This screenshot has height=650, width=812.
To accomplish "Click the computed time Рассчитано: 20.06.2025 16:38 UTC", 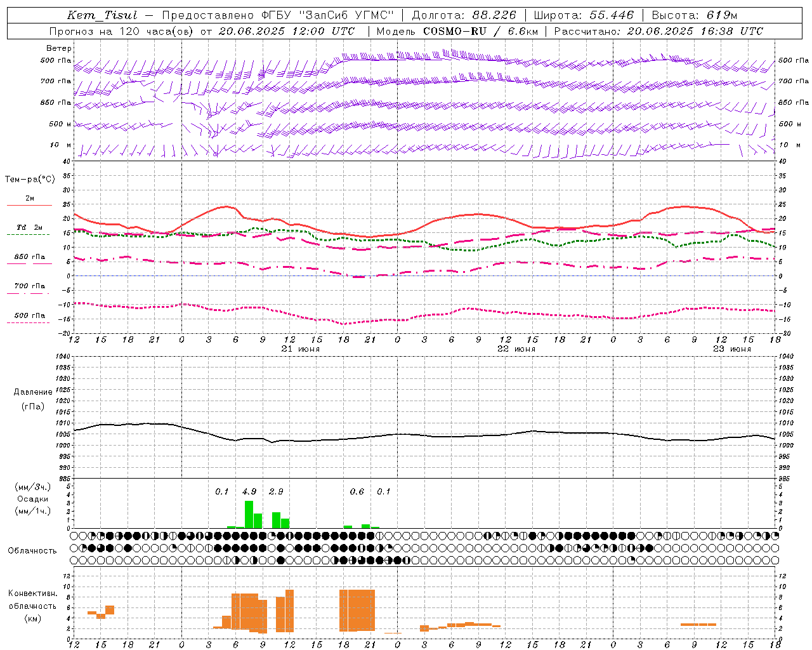I will pyautogui.click(x=659, y=31).
